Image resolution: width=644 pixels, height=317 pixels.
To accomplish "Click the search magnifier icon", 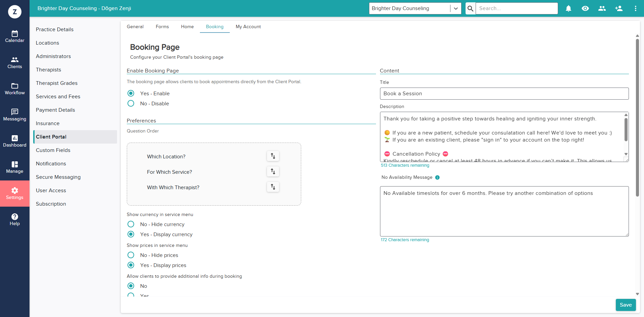I will [471, 8].
